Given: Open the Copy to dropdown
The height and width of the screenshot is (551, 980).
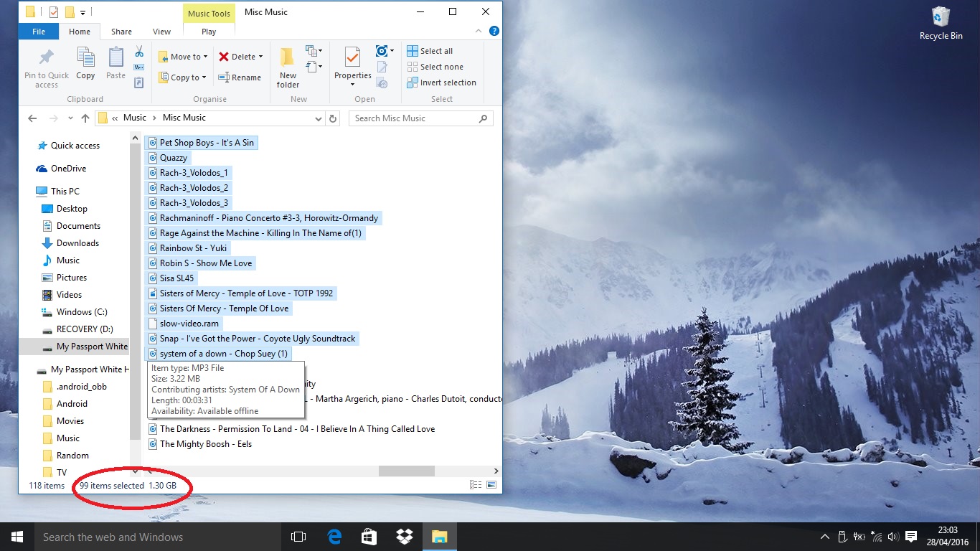Looking at the screenshot, I should click(x=182, y=77).
